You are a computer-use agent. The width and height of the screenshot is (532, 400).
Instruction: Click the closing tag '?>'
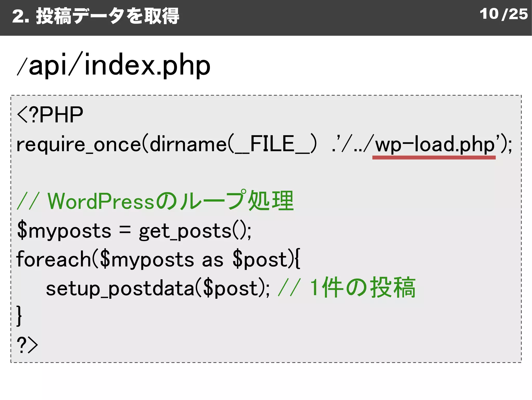[27, 344]
